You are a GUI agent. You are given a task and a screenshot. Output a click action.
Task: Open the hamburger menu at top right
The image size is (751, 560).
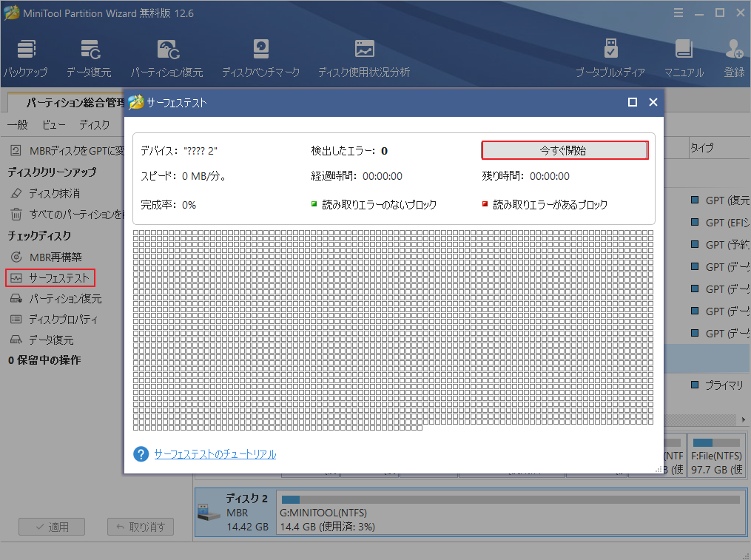678,13
